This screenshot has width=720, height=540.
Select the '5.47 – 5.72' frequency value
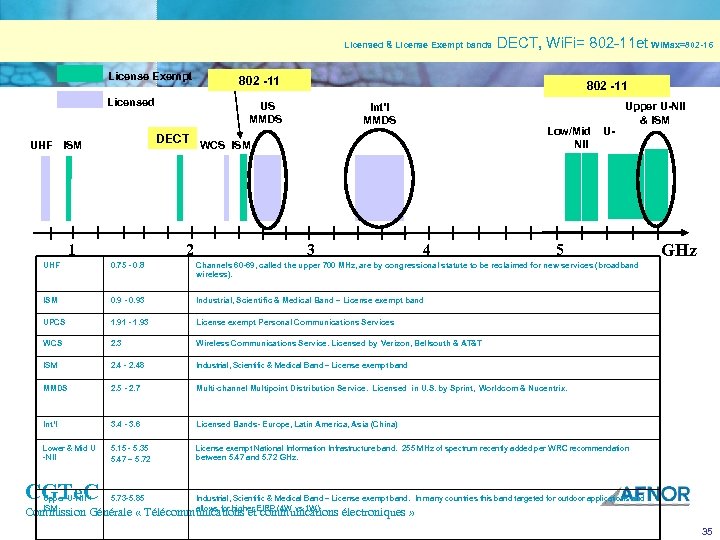130,459
